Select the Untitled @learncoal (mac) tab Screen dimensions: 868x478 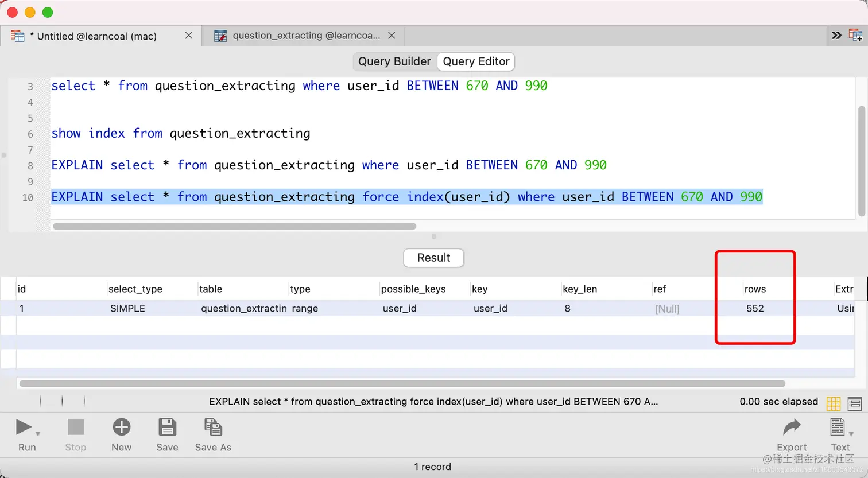[101, 36]
